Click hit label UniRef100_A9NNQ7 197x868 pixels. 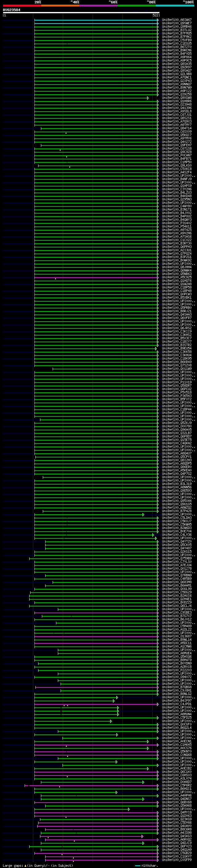click(176, 84)
